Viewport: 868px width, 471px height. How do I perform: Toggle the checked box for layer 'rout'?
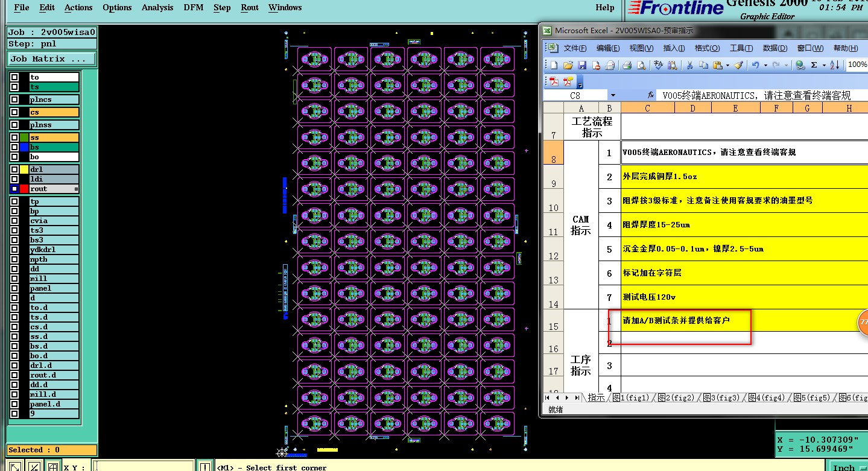14,189
